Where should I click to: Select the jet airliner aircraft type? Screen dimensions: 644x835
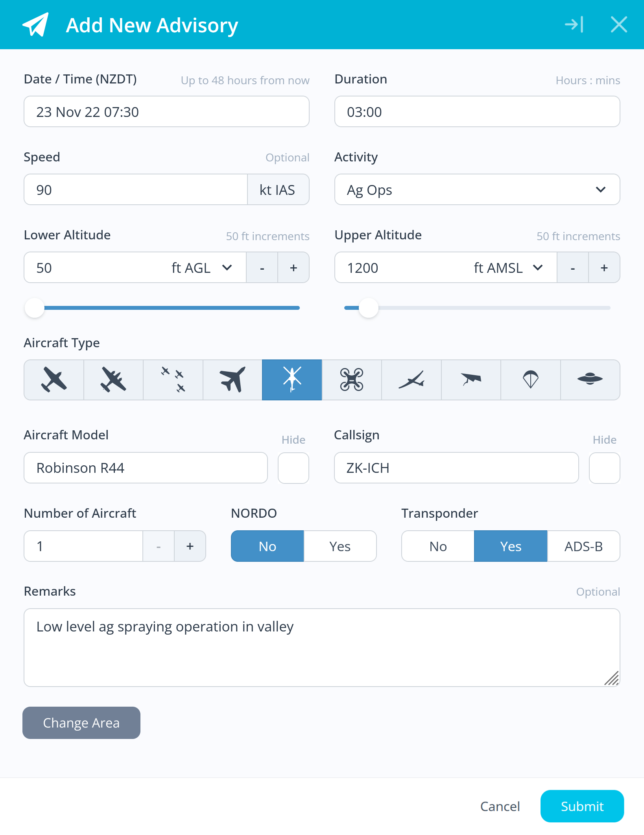pos(233,380)
